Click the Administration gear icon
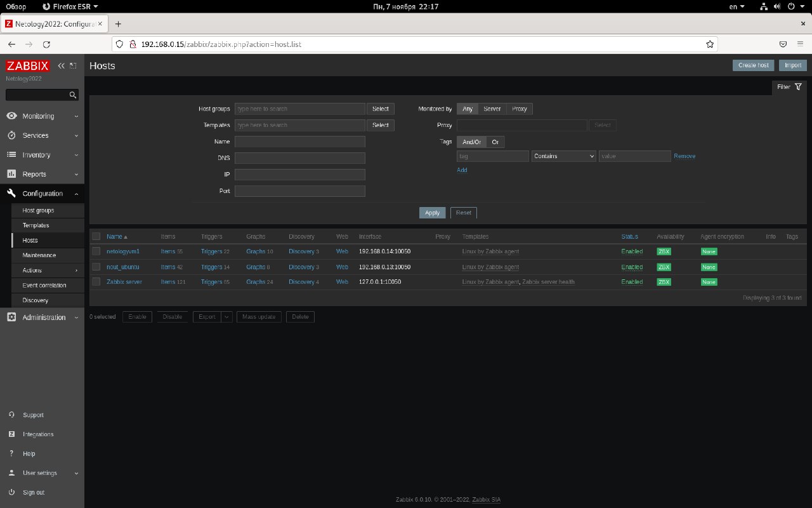This screenshot has width=812, height=508. pyautogui.click(x=11, y=317)
